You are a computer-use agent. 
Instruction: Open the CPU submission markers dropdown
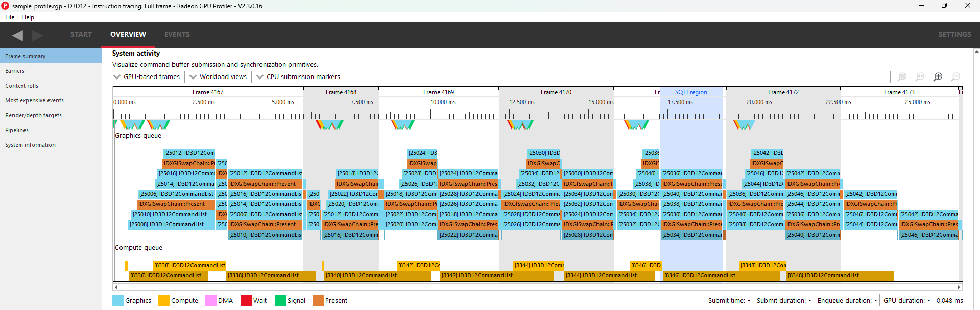click(x=298, y=77)
